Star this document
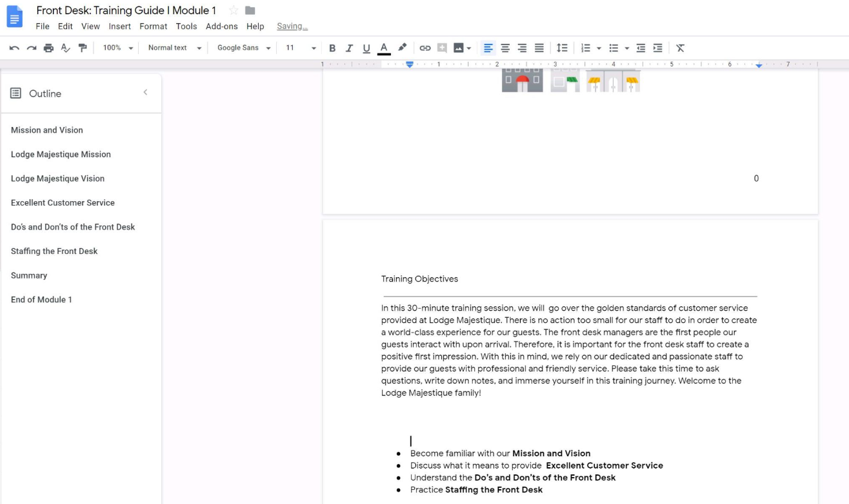The image size is (849, 504). click(x=234, y=10)
